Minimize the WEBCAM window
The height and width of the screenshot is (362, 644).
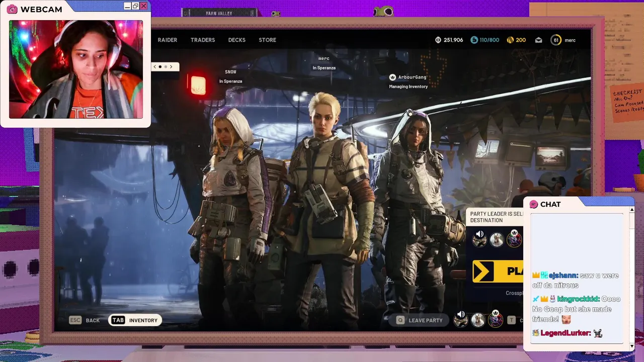coord(127,6)
